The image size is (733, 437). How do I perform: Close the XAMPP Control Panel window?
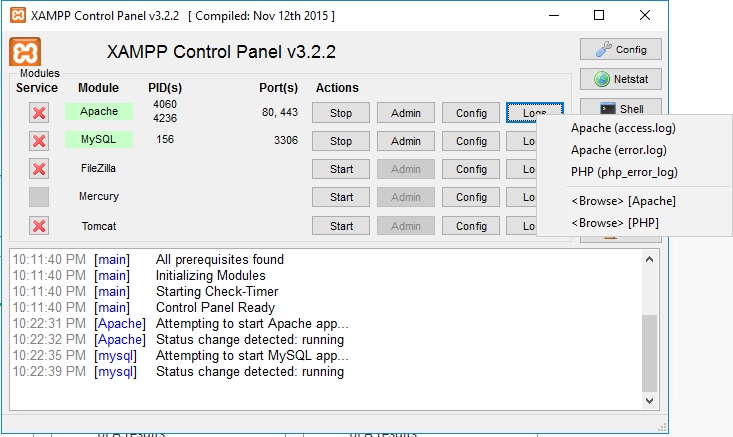[x=645, y=15]
